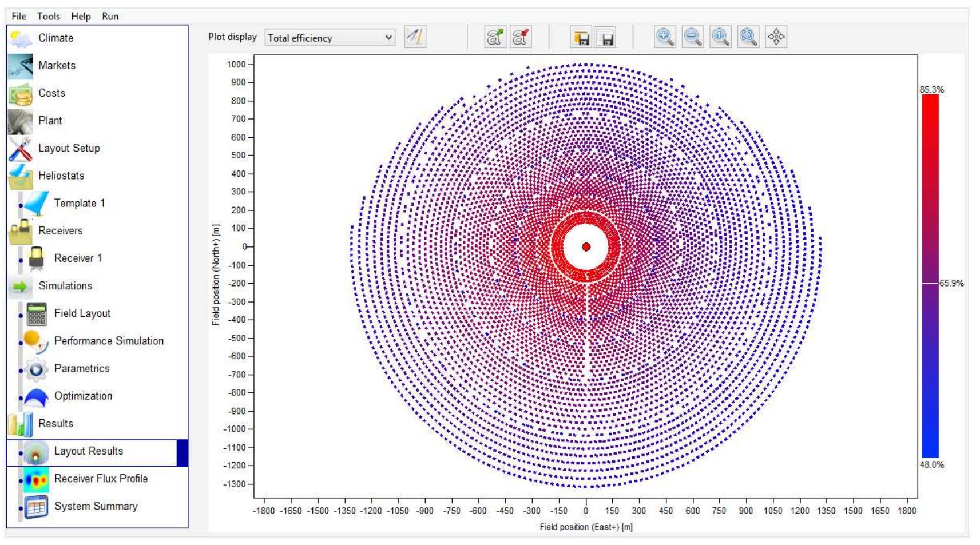Open the Tools menu
Image resolution: width=980 pixels, height=545 pixels.
coord(48,16)
